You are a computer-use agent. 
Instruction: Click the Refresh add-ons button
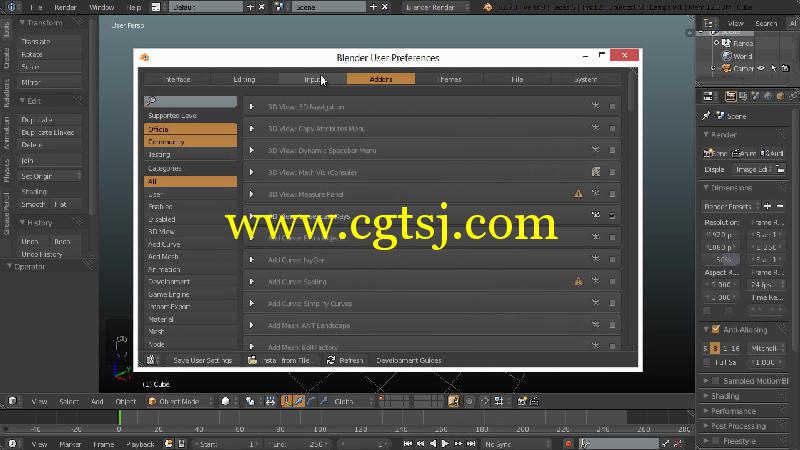[345, 360]
